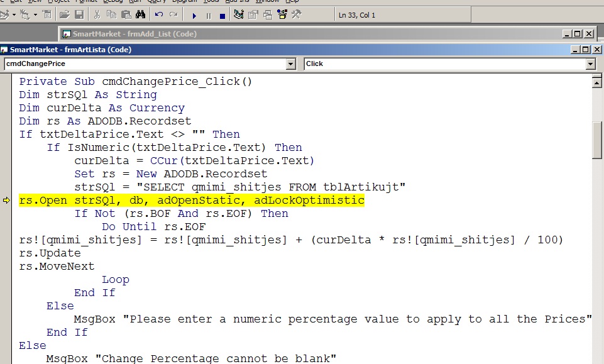Viewport: 604px width, 364px height.
Task: Show the Properties Window
Action: point(253,15)
